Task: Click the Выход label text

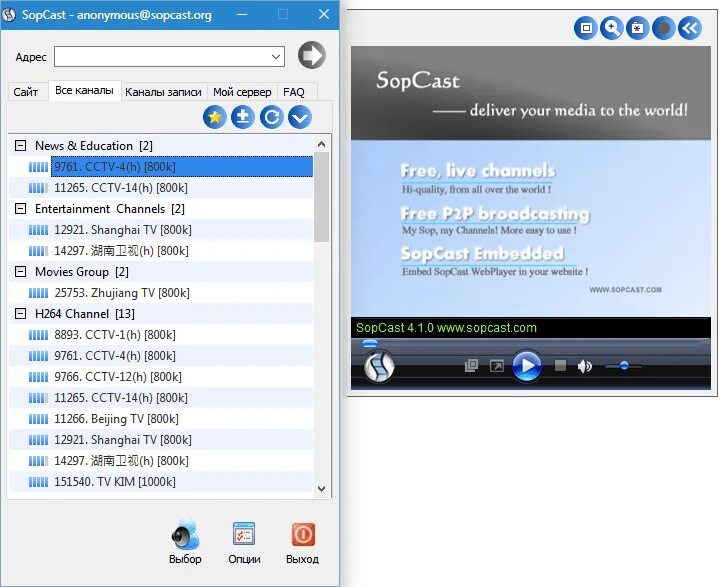Action: tap(302, 559)
